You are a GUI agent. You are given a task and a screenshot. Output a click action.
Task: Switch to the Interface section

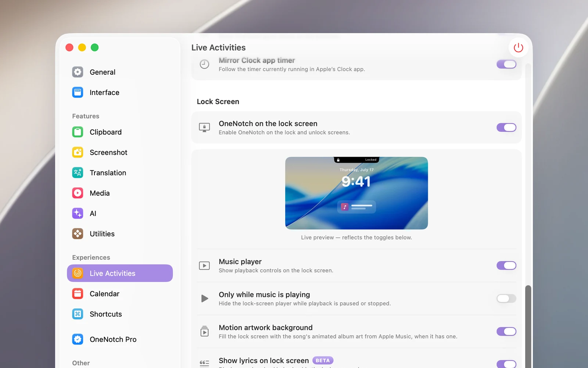click(x=120, y=92)
